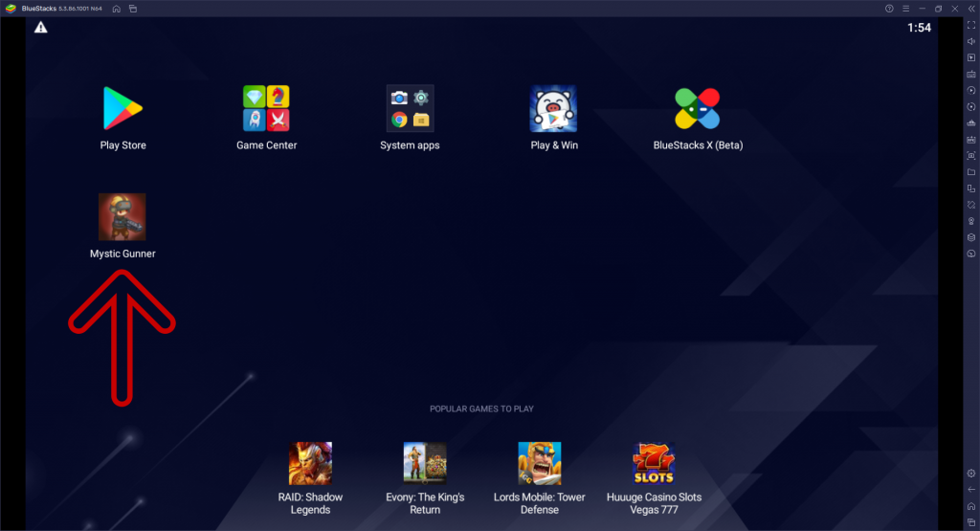This screenshot has width=980, height=531.
Task: Open game controls keyboard icon
Action: point(971,75)
